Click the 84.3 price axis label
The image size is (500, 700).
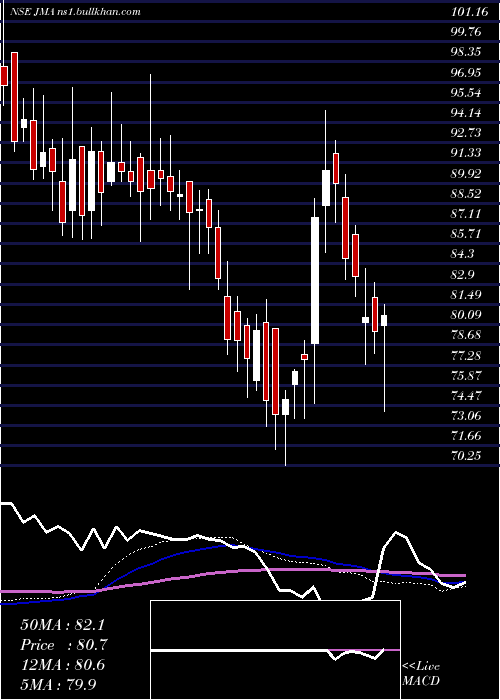tap(463, 254)
